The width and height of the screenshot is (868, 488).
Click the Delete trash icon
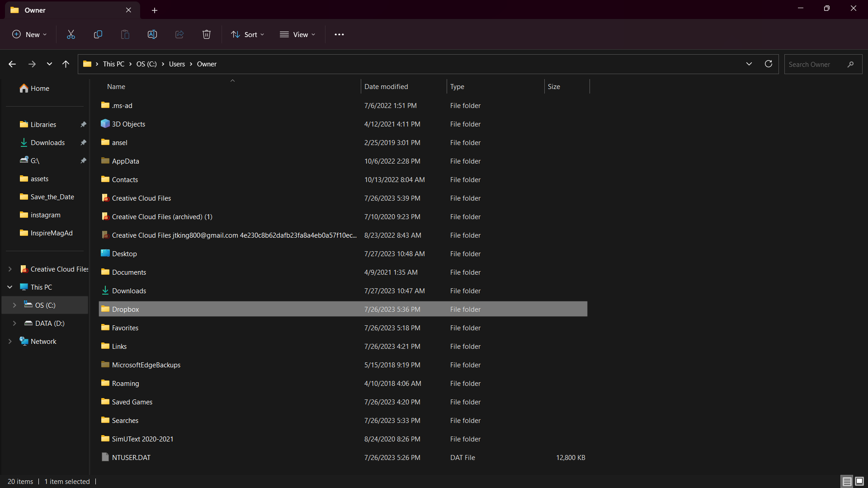click(x=207, y=34)
